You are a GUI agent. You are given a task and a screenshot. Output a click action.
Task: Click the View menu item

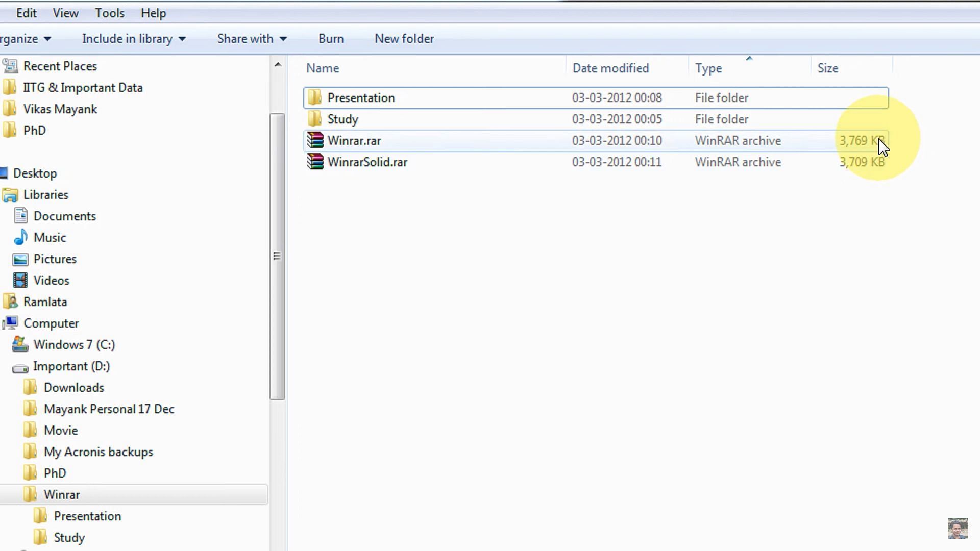[65, 13]
